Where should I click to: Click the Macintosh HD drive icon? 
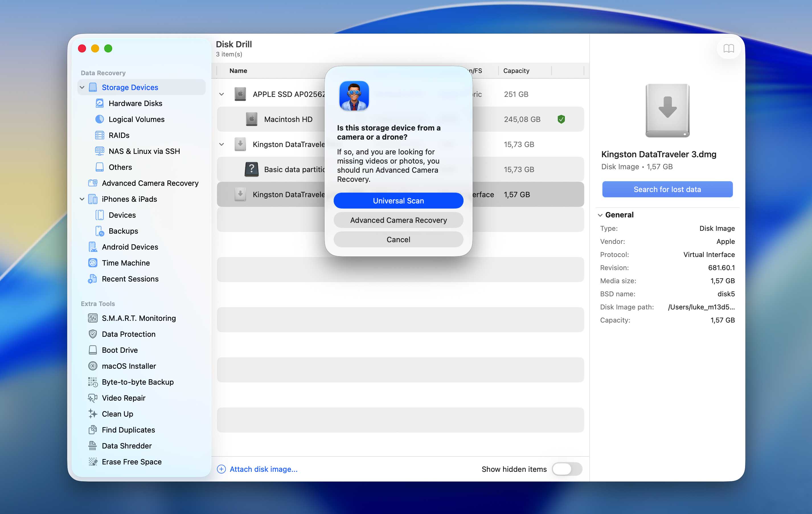251,119
